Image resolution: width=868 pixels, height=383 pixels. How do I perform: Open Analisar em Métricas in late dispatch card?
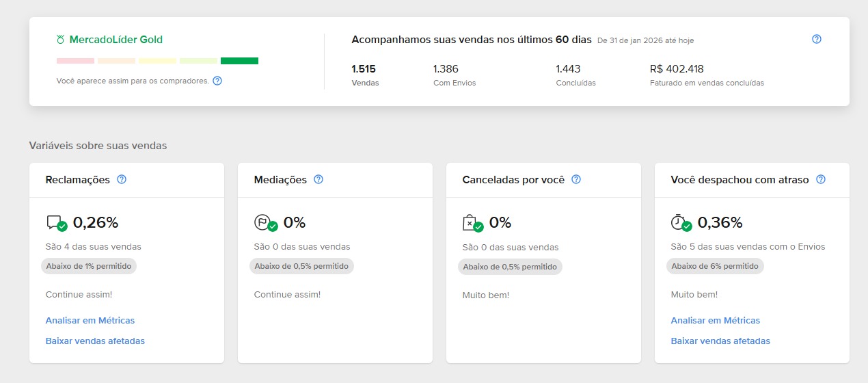click(x=716, y=320)
